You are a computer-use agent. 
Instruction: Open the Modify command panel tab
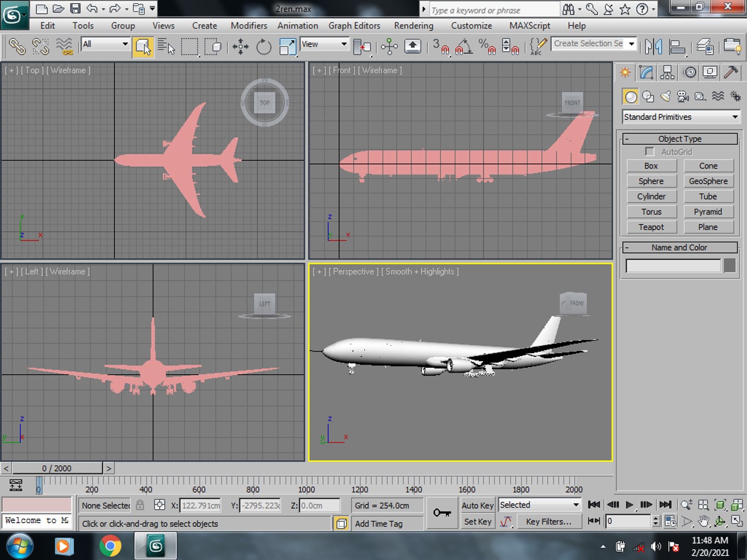(646, 72)
